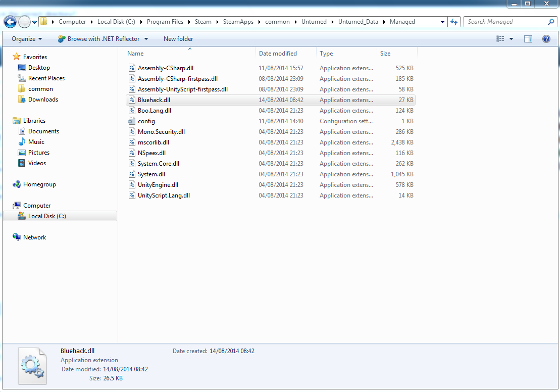Click the folder icon in address bar

pos(43,21)
